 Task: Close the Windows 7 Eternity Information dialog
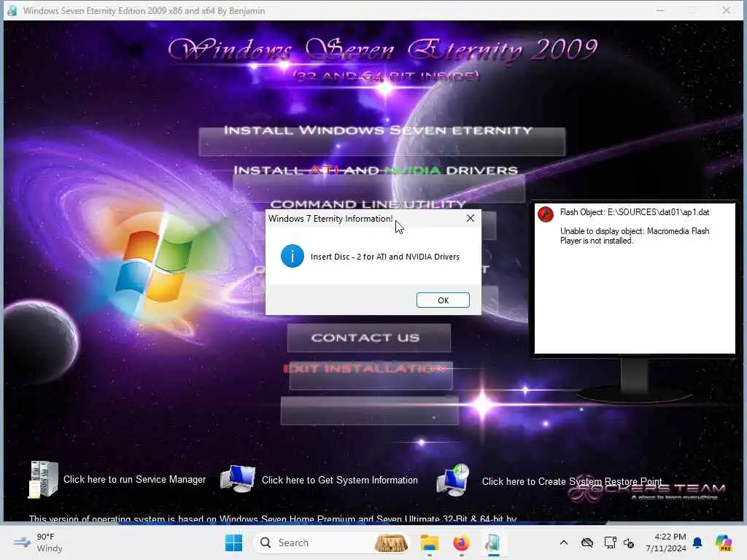click(x=471, y=218)
